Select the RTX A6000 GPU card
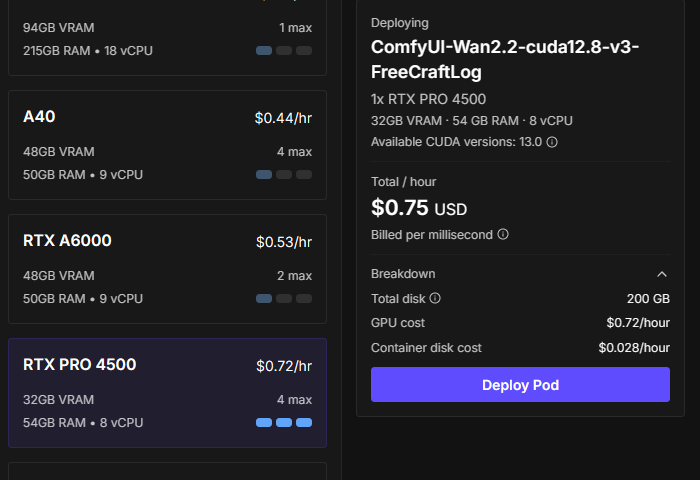700x480 pixels. (x=167, y=269)
